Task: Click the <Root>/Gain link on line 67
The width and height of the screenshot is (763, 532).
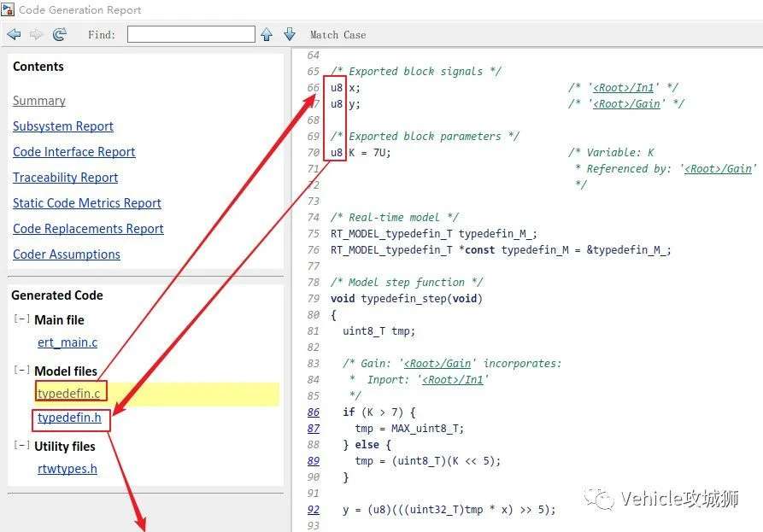Action: [x=627, y=104]
